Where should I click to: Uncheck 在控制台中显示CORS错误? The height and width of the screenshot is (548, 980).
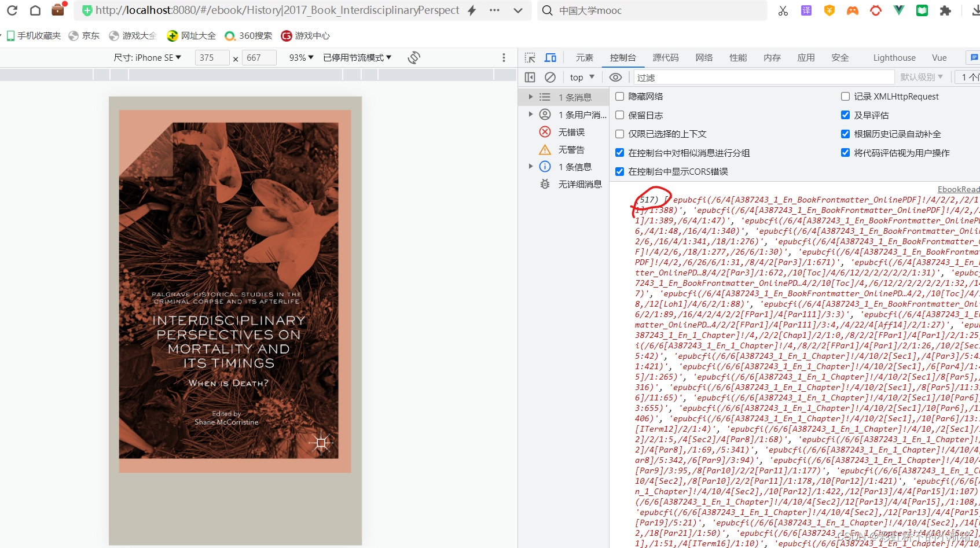pyautogui.click(x=619, y=171)
